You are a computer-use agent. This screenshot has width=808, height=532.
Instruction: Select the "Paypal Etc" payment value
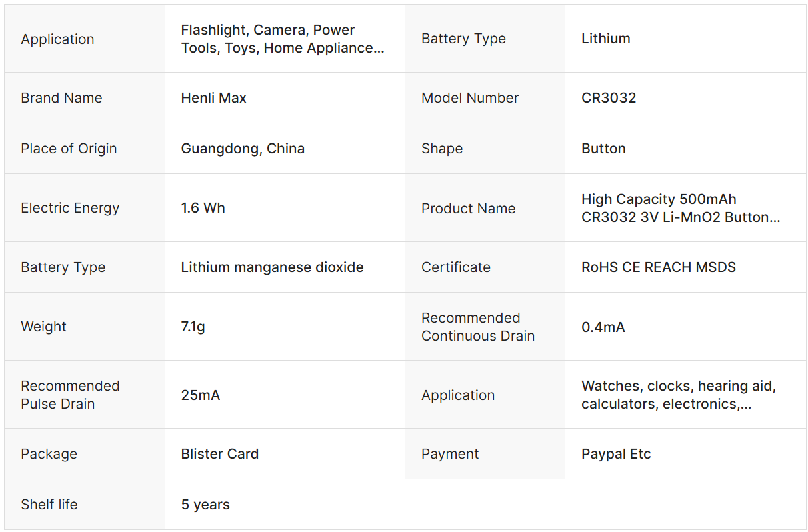(x=616, y=454)
